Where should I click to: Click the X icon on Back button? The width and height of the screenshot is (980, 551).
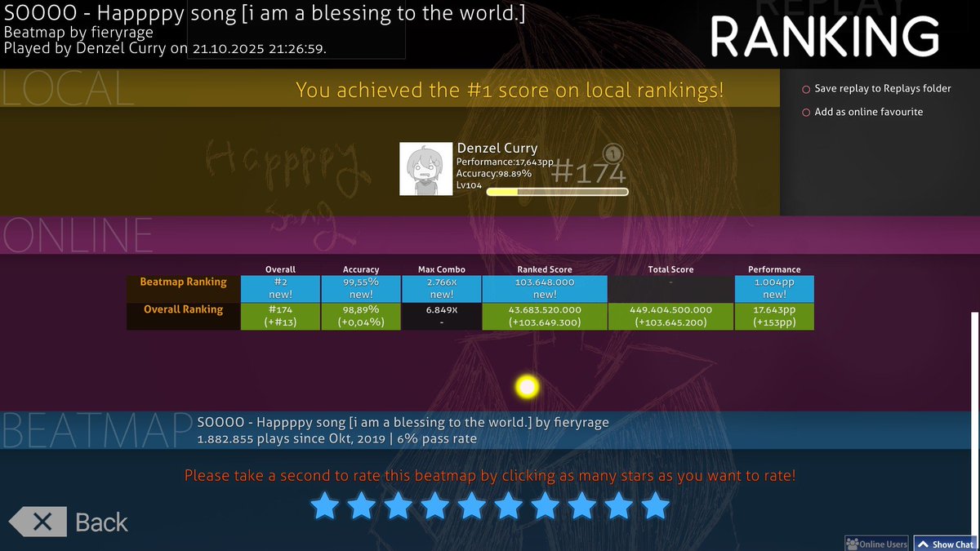click(x=44, y=522)
